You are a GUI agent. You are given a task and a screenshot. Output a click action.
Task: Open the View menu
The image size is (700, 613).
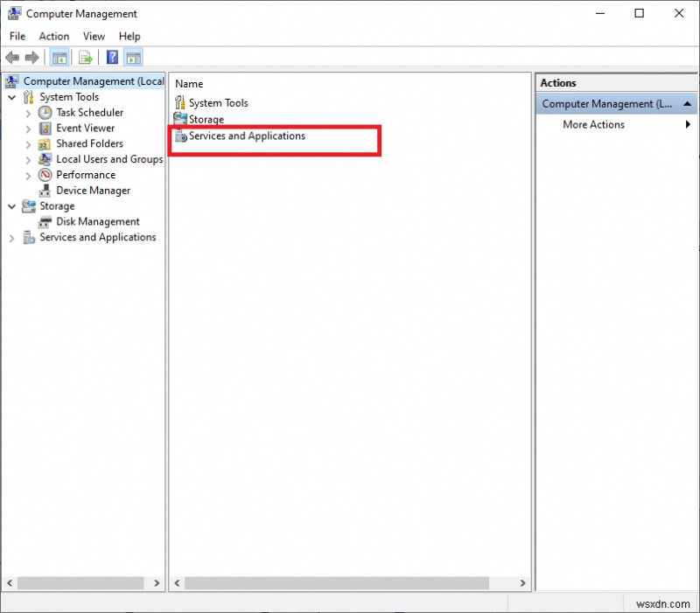tap(94, 36)
